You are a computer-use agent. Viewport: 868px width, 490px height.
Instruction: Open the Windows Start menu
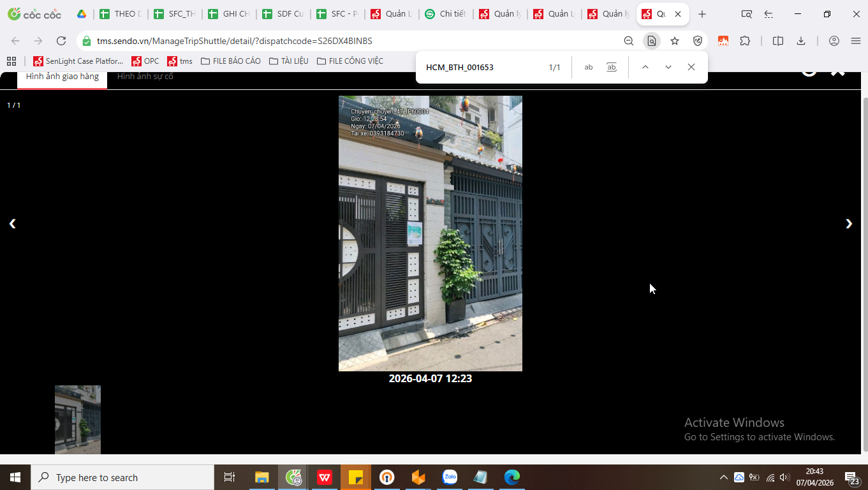pos(15,477)
